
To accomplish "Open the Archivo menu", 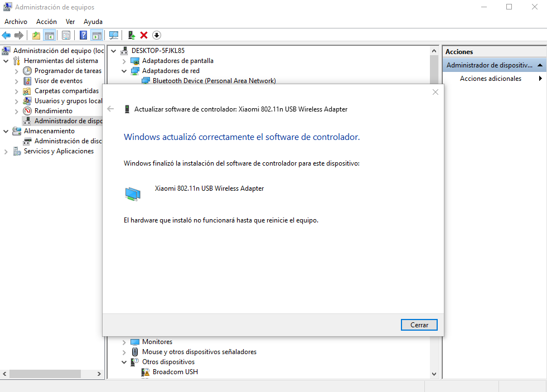I will [16, 22].
